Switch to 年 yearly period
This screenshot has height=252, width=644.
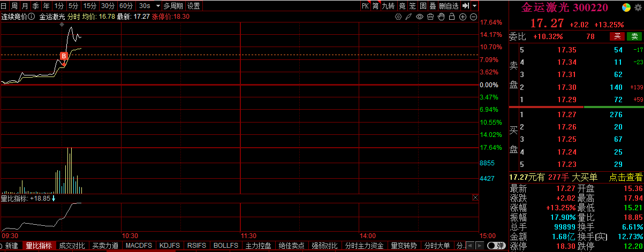(x=47, y=6)
